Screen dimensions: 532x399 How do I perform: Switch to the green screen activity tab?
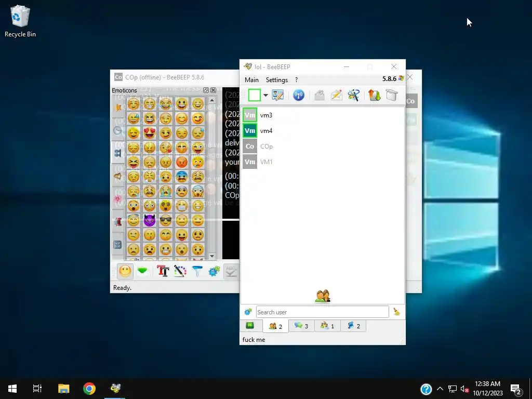click(x=250, y=326)
